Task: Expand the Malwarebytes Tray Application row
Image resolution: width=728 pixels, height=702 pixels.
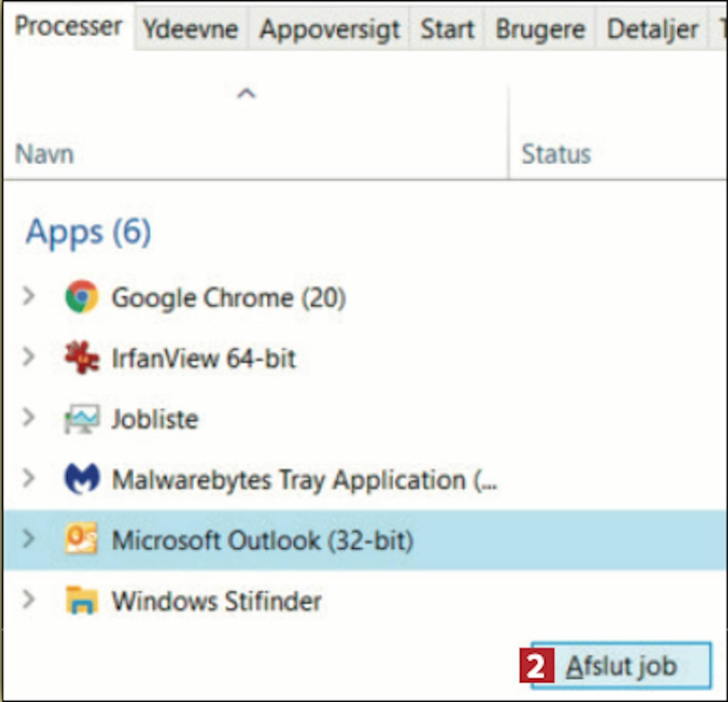Action: pyautogui.click(x=29, y=478)
